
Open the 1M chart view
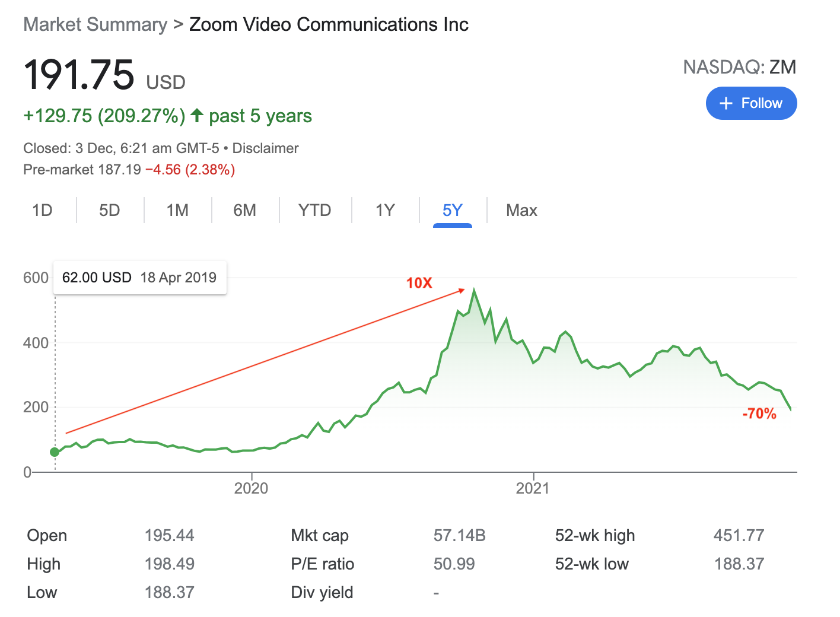pyautogui.click(x=177, y=210)
